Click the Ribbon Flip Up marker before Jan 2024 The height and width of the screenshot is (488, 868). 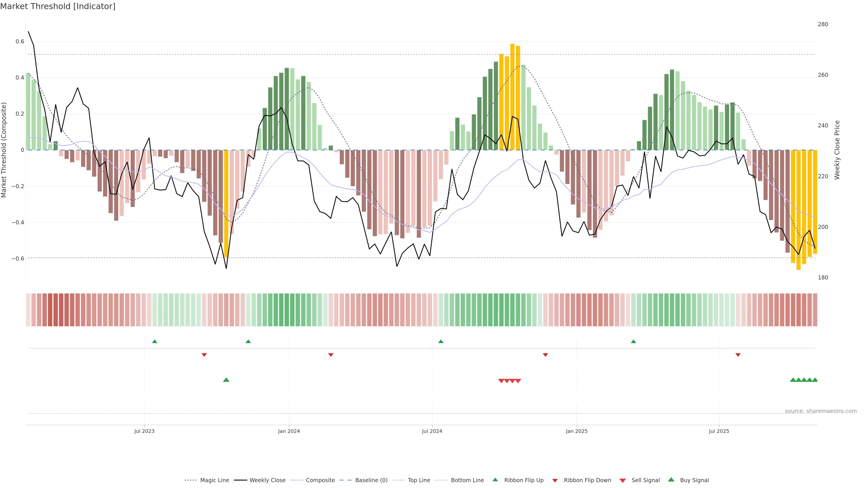pyautogui.click(x=248, y=342)
